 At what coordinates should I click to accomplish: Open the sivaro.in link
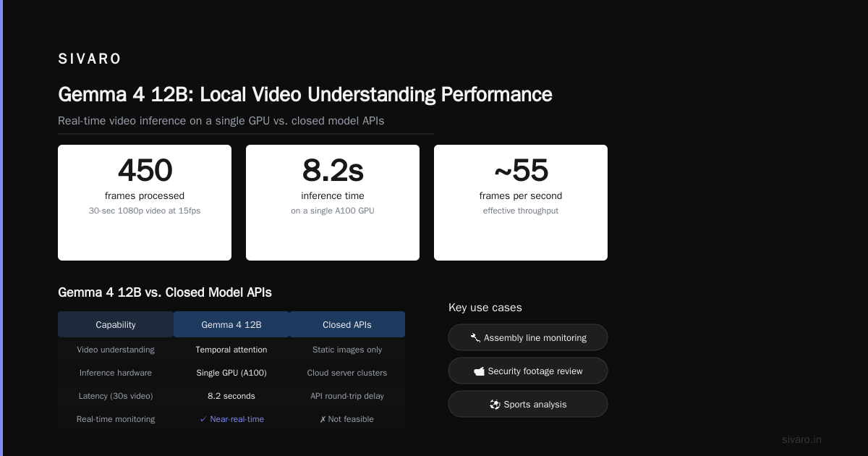point(801,439)
